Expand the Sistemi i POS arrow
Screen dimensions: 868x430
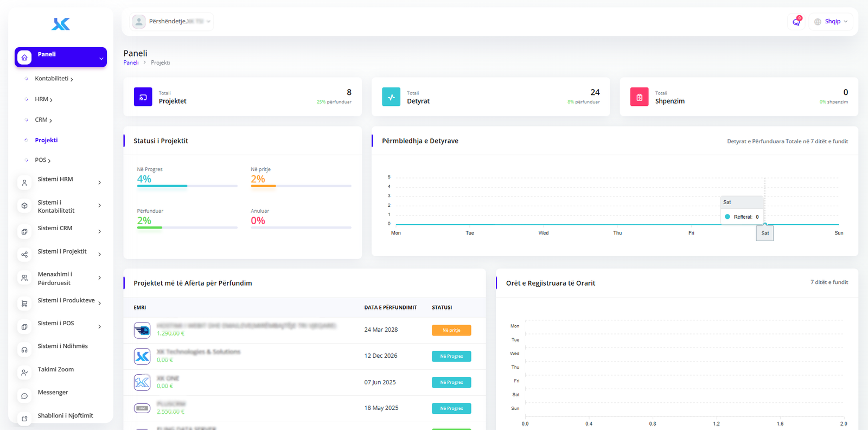click(99, 326)
